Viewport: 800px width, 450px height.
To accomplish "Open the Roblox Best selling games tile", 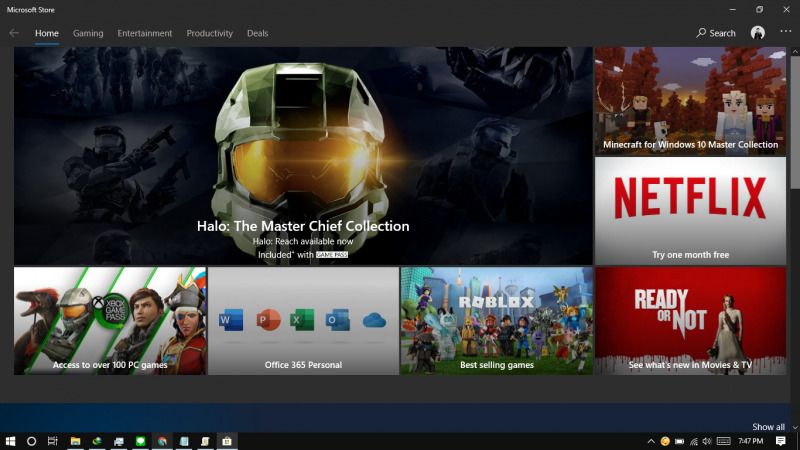I will 496,321.
